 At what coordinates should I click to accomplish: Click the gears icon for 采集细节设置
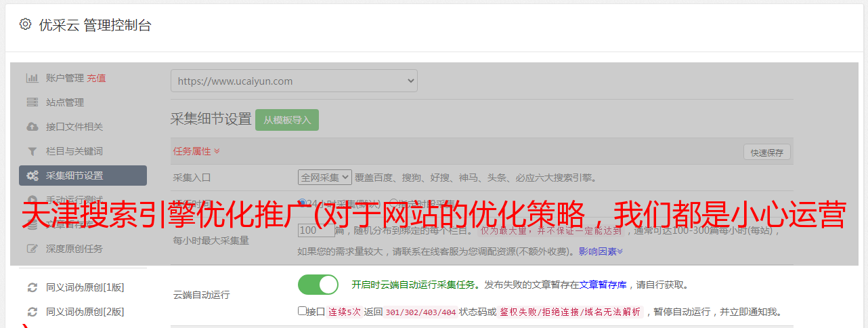pyautogui.click(x=32, y=176)
